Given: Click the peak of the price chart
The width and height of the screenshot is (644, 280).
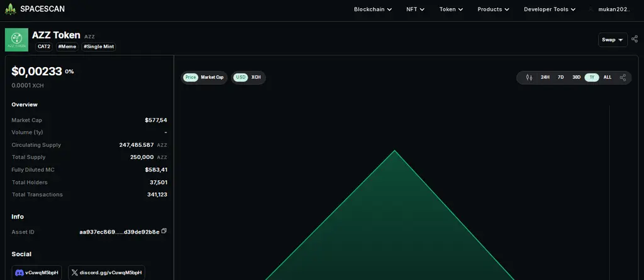Looking at the screenshot, I should (x=395, y=151).
